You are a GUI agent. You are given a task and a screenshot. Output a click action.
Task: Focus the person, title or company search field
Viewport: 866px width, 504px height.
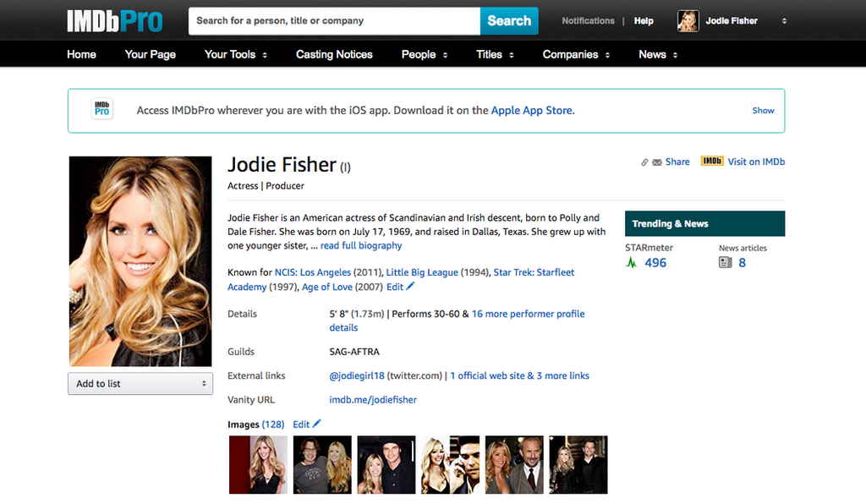pos(334,21)
